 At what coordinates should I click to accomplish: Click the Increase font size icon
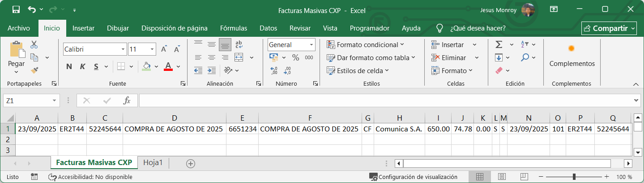point(164,49)
